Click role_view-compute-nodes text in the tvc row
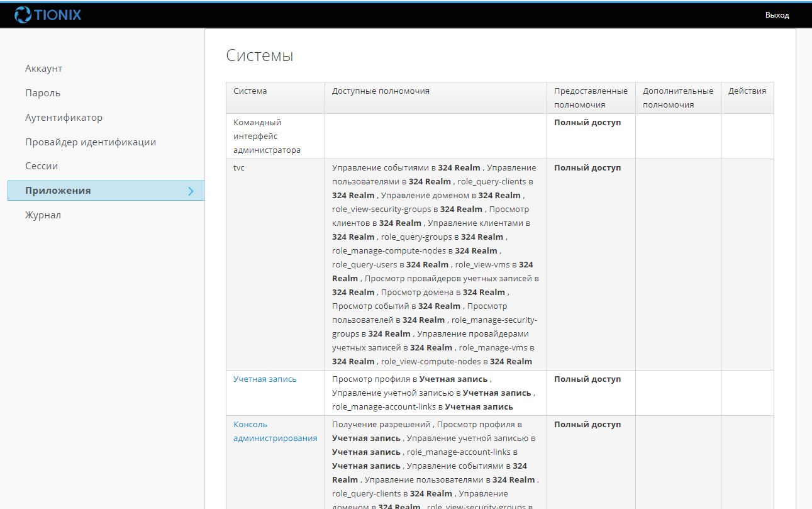 click(430, 362)
